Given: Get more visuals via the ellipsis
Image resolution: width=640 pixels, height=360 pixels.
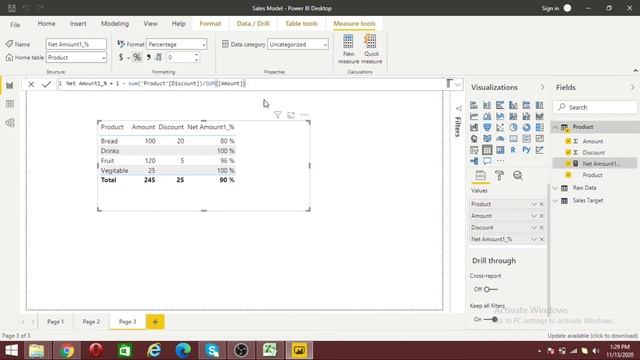Looking at the screenshot, I should (500, 161).
